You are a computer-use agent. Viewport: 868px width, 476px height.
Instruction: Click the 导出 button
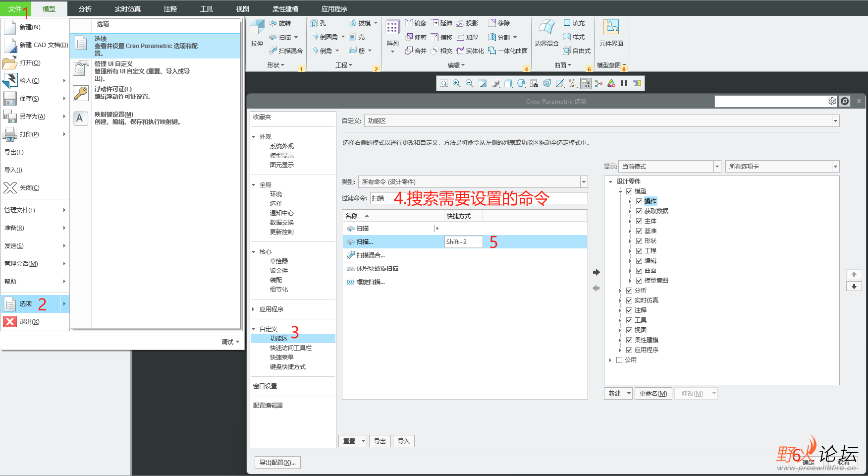(380, 441)
